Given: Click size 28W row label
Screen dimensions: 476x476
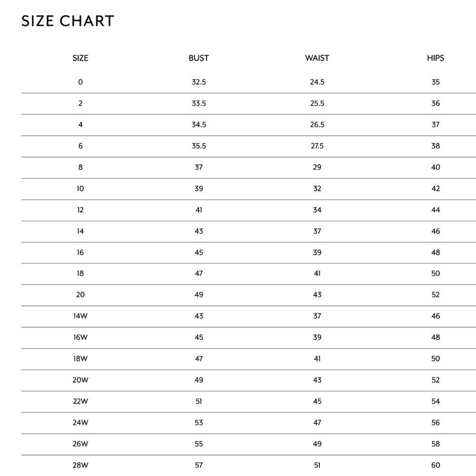Looking at the screenshot, I should 80,465.
